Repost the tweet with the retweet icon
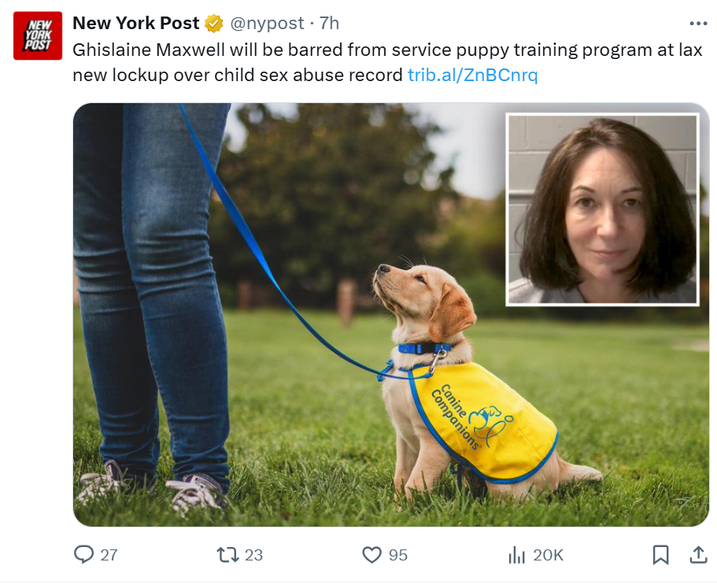This screenshot has height=588, width=717. click(227, 555)
